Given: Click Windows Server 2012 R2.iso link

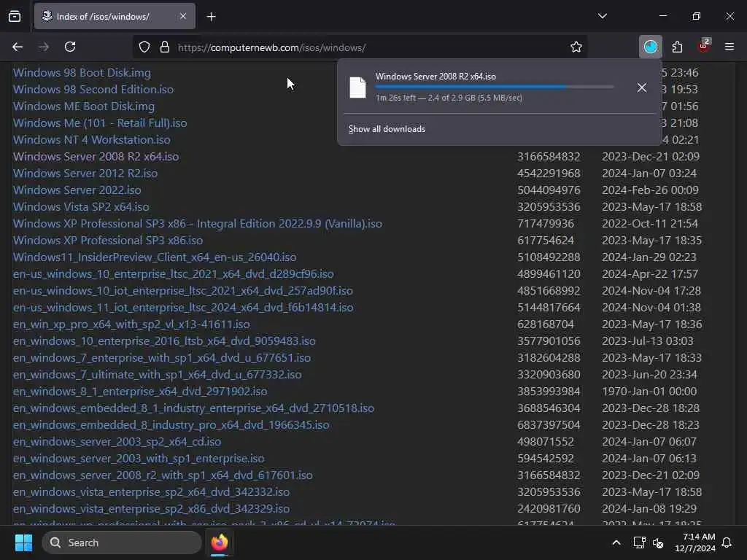Looking at the screenshot, I should (x=85, y=174).
